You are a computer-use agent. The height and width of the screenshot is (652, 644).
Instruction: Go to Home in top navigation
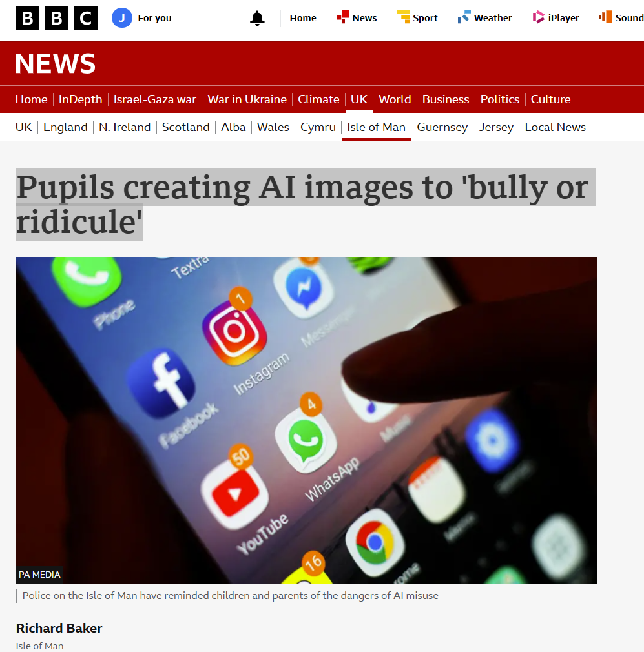303,18
